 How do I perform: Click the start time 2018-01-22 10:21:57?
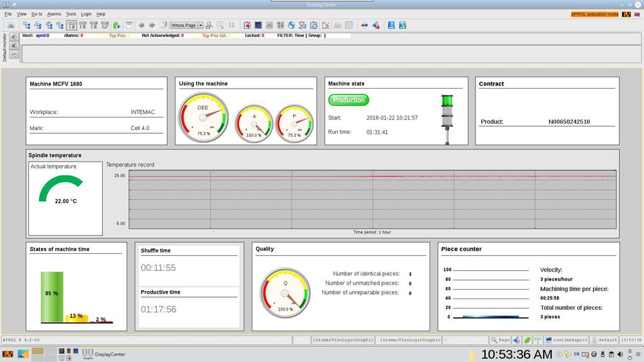(392, 118)
